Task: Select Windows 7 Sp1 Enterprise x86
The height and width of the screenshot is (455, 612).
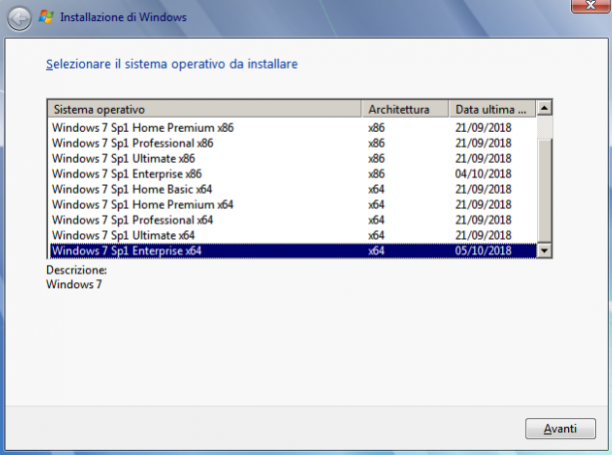Action: (293, 174)
